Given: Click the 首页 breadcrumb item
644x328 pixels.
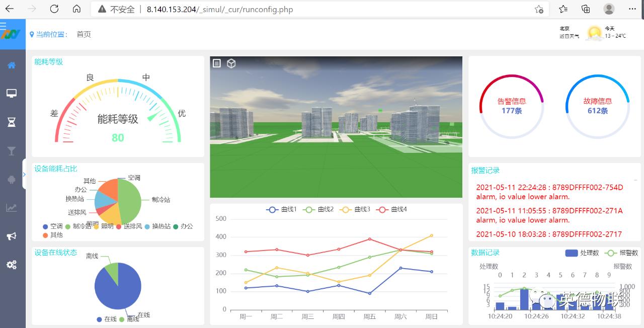Looking at the screenshot, I should pos(84,35).
